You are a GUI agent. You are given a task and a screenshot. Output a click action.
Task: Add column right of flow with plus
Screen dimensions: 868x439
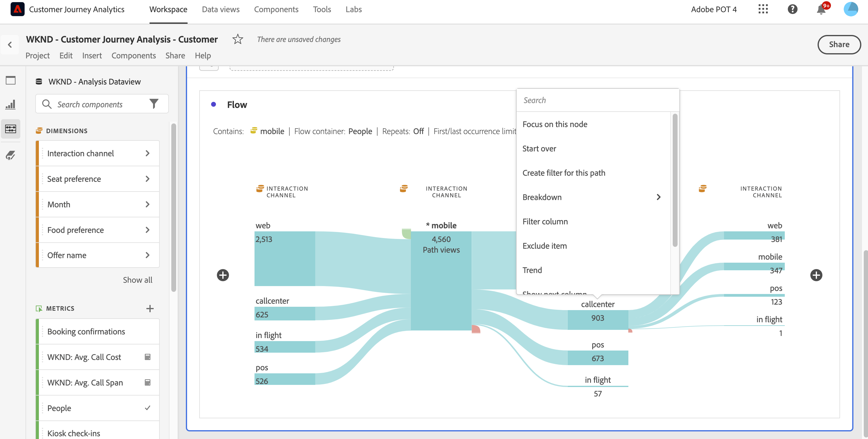click(x=816, y=275)
